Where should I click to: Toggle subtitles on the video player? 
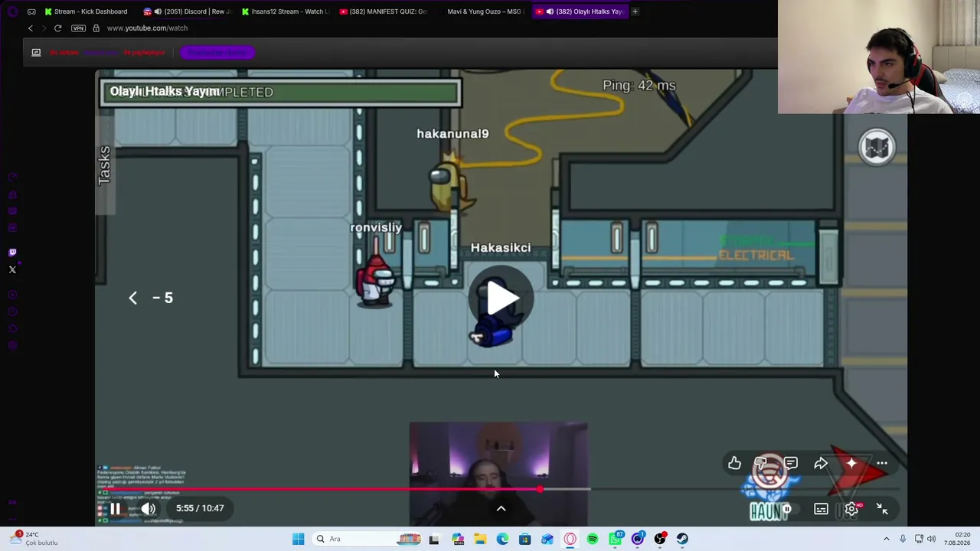click(x=821, y=509)
